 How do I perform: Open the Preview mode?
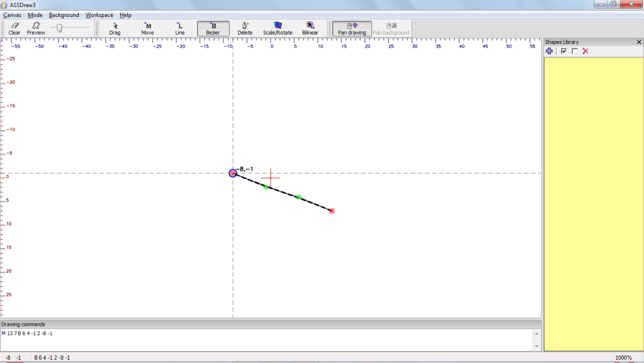click(x=36, y=29)
